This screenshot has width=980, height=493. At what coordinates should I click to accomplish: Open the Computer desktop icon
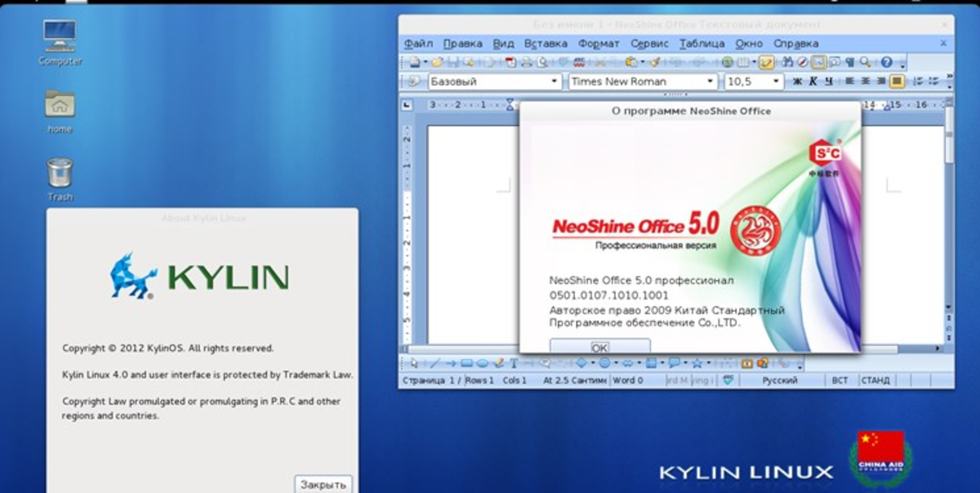[x=60, y=35]
